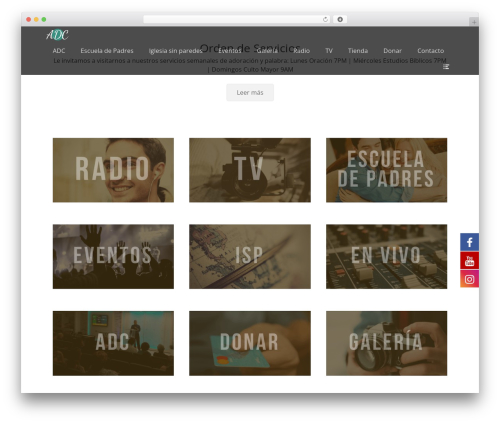Viewport: 500px width, 423px height.
Task: Reload the page with refresh icon
Action: point(325,19)
